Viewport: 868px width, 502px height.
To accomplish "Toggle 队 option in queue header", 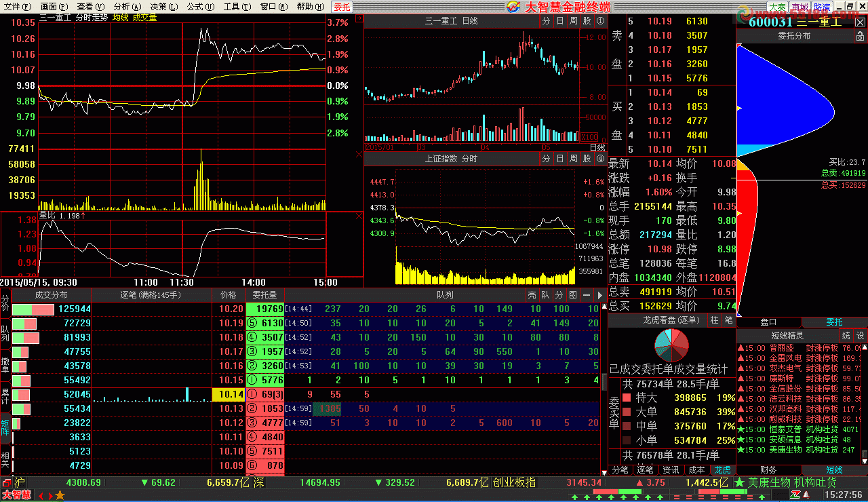I will (545, 295).
